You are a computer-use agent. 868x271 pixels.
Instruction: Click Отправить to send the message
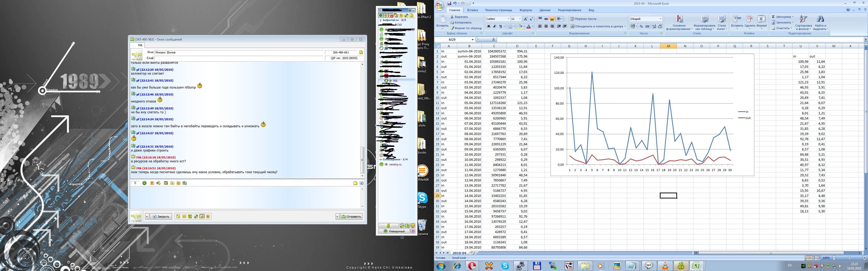351,217
